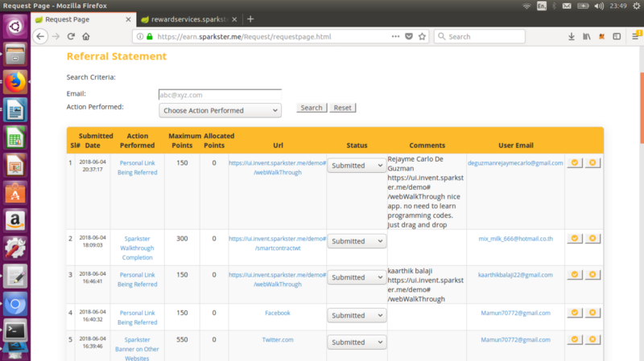Open mix_milk_666@hotmail.co.th email link
The height and width of the screenshot is (361, 644).
pyautogui.click(x=515, y=238)
